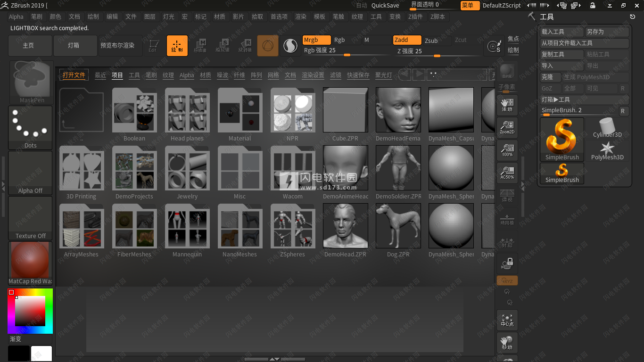Open the MaskPen brush selector

(x=32, y=82)
